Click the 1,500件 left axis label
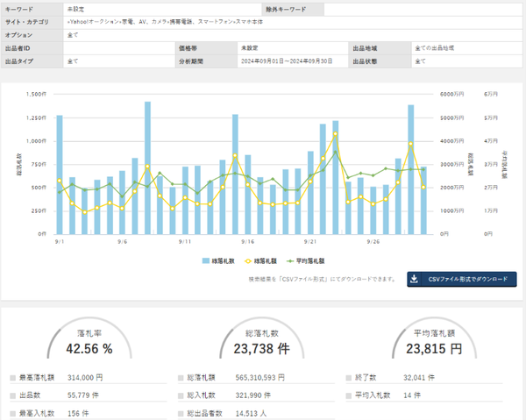The height and width of the screenshot is (420, 526). (37, 95)
